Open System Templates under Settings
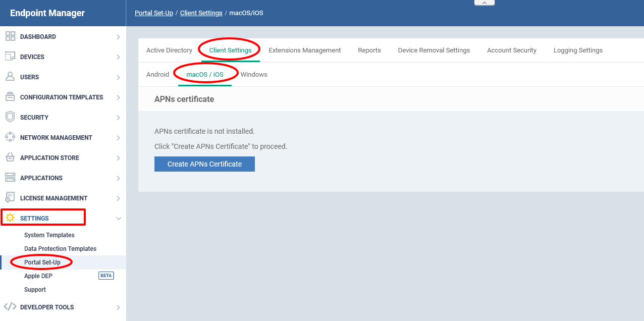 (49, 235)
